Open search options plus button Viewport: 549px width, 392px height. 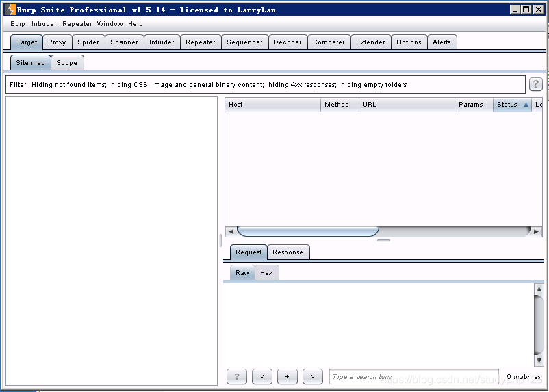coord(287,376)
